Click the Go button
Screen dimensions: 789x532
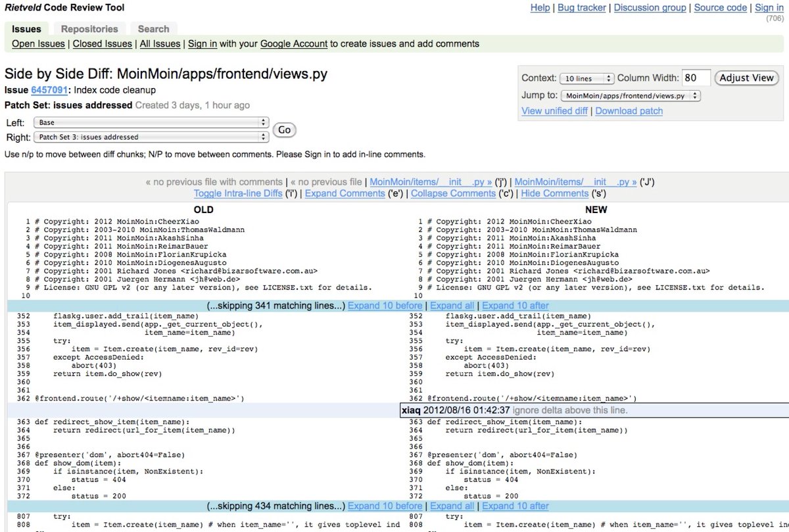click(284, 130)
